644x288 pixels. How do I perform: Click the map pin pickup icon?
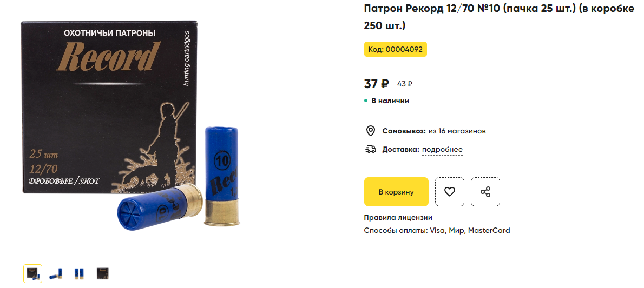(x=371, y=131)
